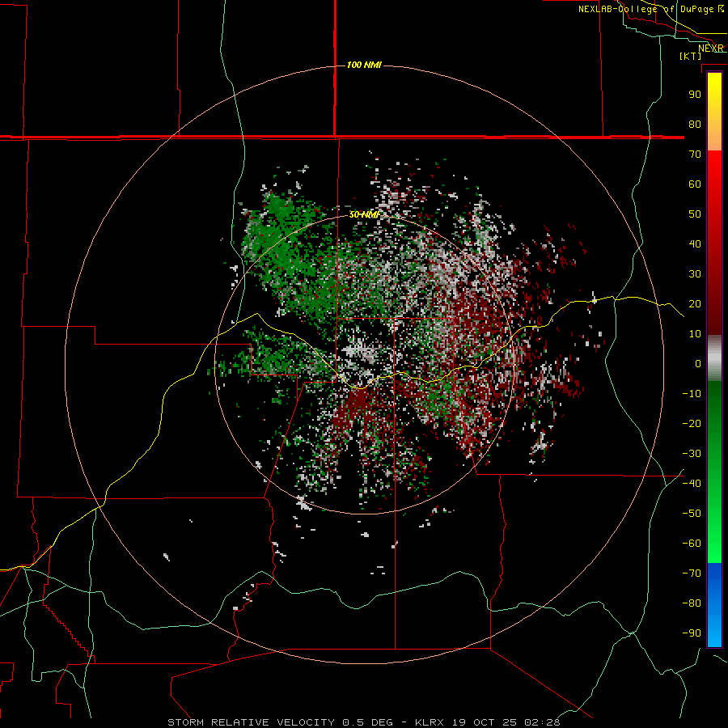
Task: Click the "-70" scale label
Action: click(692, 574)
